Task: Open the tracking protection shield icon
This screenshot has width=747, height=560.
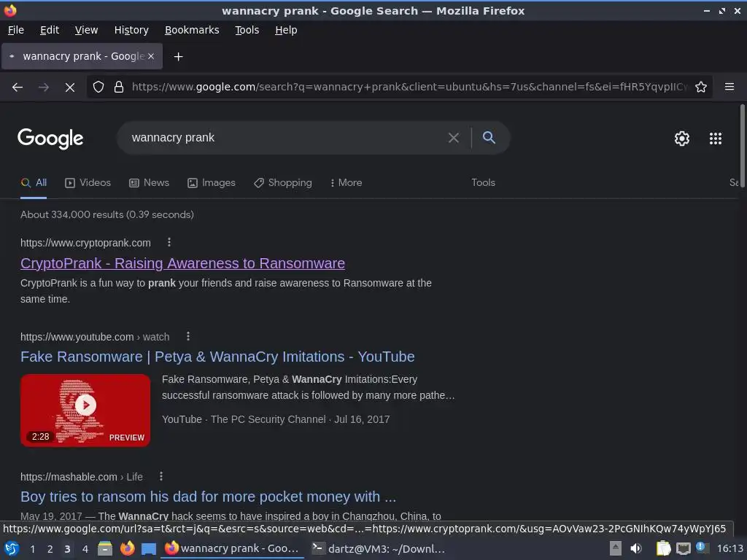Action: (x=98, y=87)
